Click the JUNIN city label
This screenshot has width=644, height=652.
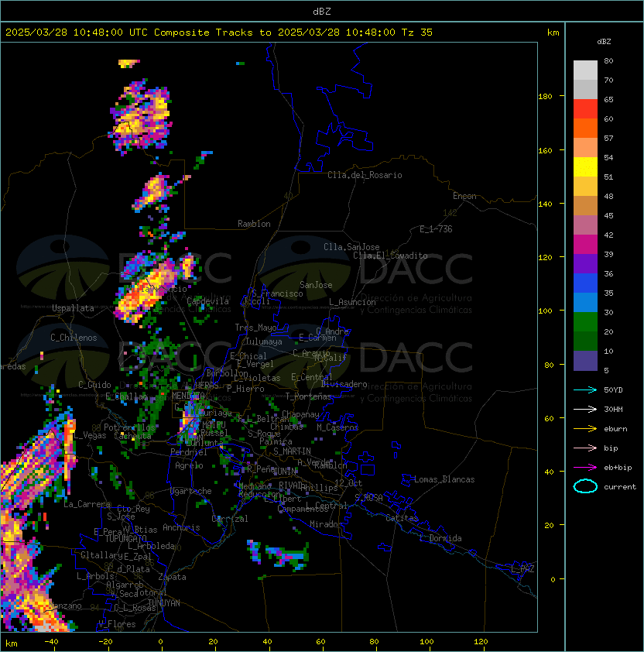click(285, 471)
